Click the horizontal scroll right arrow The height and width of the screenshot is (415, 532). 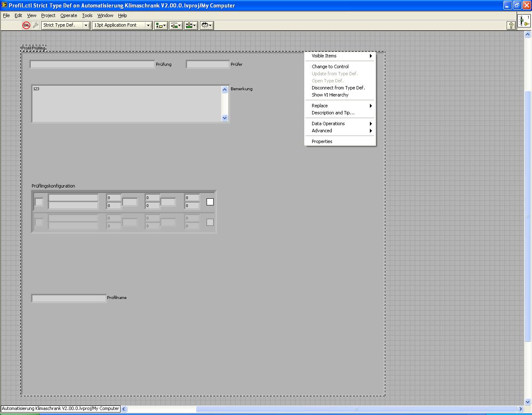point(520,409)
